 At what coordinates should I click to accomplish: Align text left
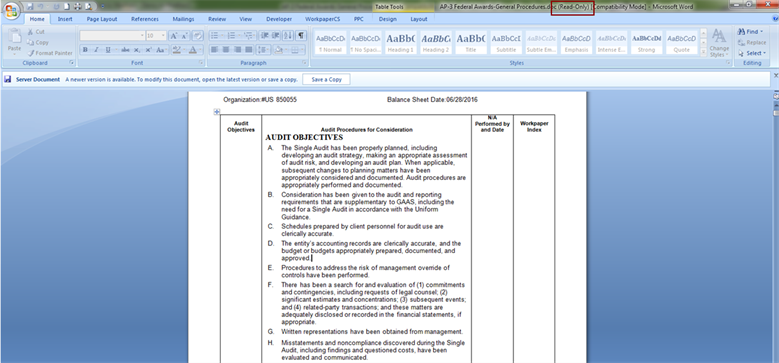215,50
